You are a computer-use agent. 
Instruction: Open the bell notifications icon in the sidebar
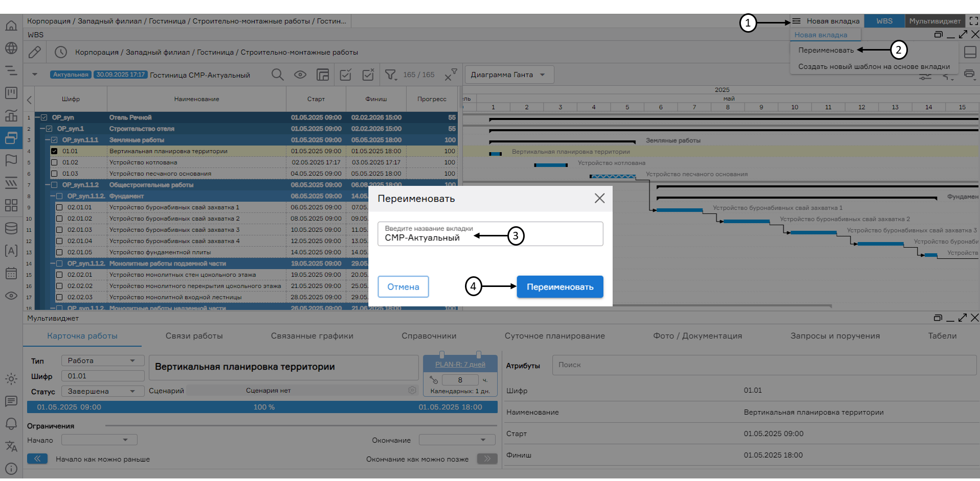(x=11, y=424)
